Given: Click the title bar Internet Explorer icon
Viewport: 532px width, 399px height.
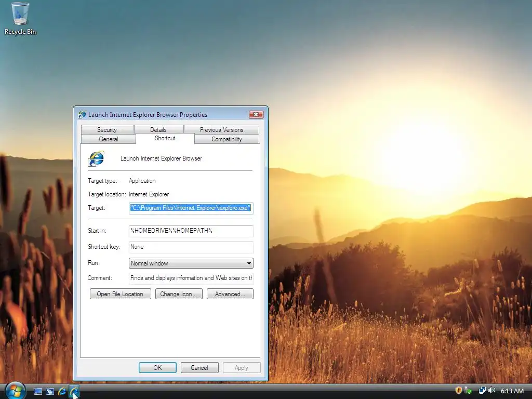Looking at the screenshot, I should pyautogui.click(x=82, y=115).
